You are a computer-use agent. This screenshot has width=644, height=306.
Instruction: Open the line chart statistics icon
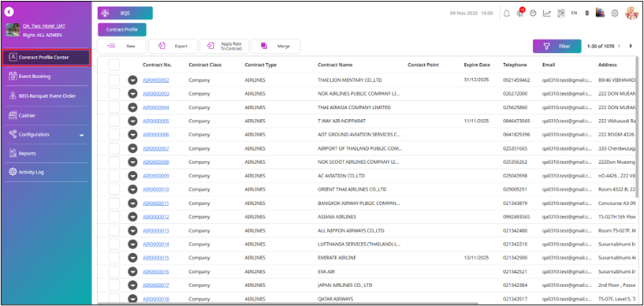(x=547, y=13)
